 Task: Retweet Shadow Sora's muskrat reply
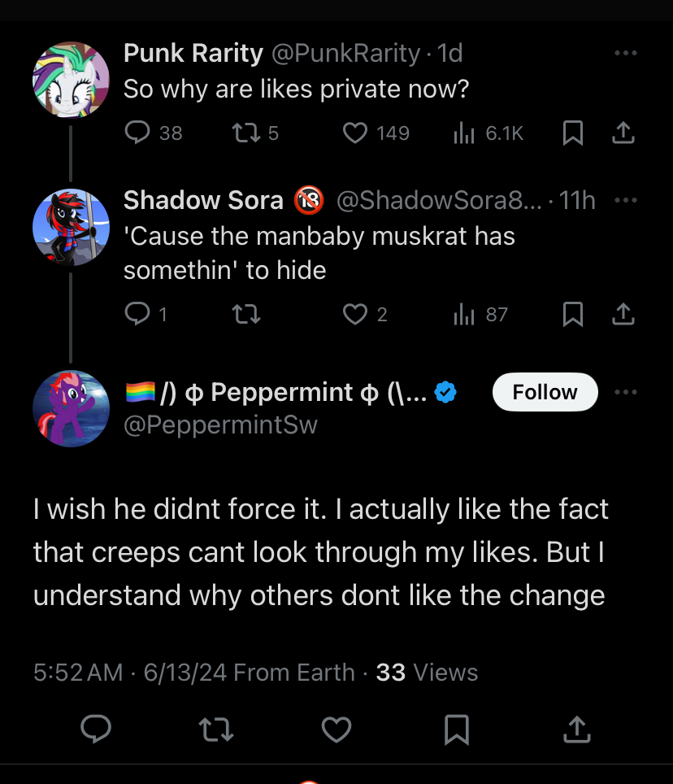245,314
